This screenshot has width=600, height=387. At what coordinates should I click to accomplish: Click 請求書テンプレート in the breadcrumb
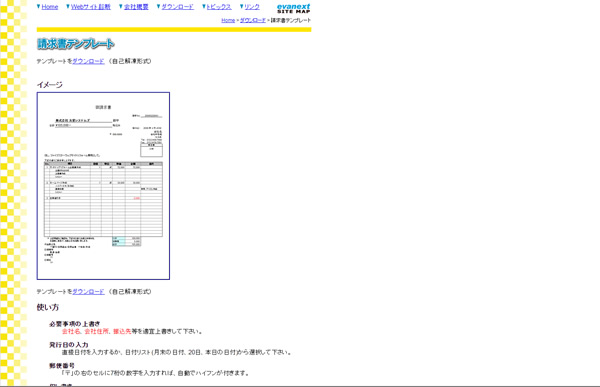click(291, 20)
